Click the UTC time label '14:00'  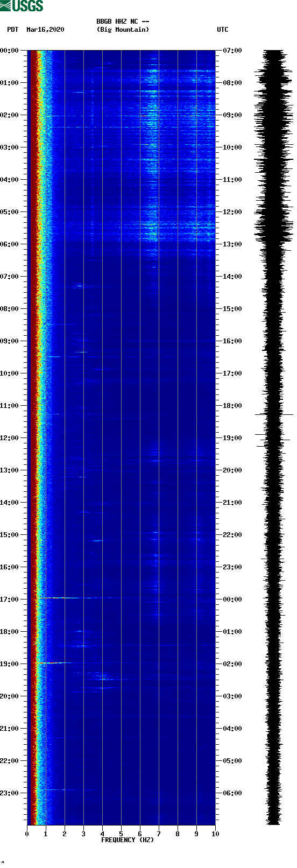(x=232, y=277)
